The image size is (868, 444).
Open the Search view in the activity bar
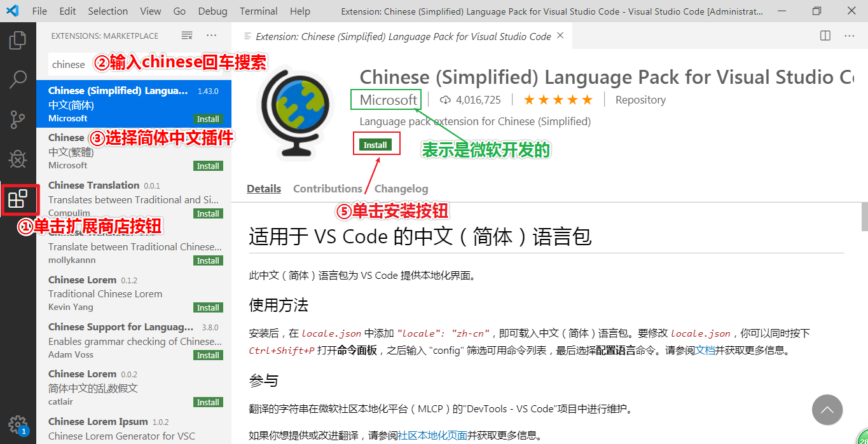(x=18, y=79)
